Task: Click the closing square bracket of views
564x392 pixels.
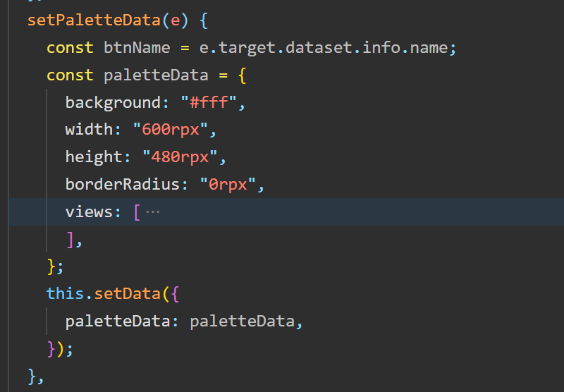Action: click(70, 240)
